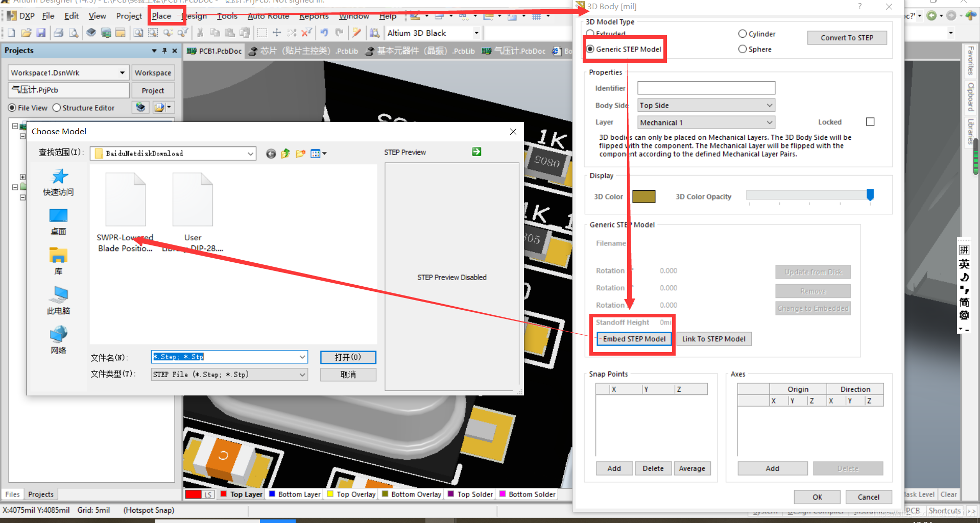Click the Save disk toolbar icon

tap(41, 33)
